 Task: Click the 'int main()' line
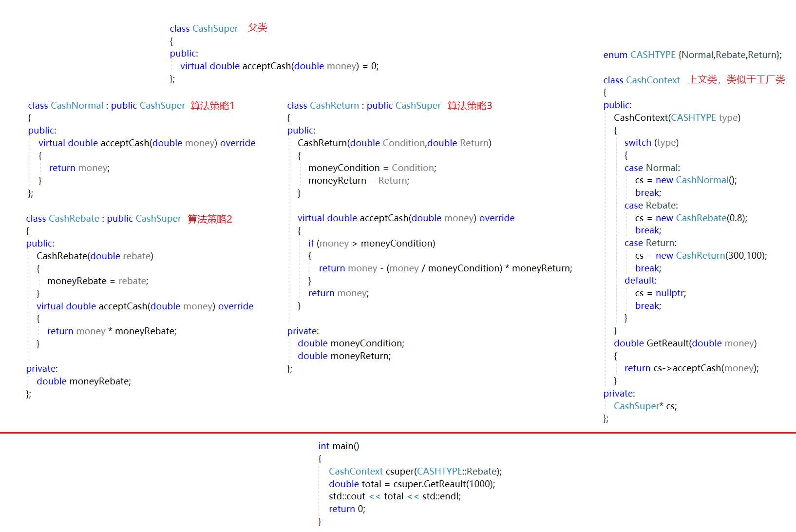coord(339,446)
